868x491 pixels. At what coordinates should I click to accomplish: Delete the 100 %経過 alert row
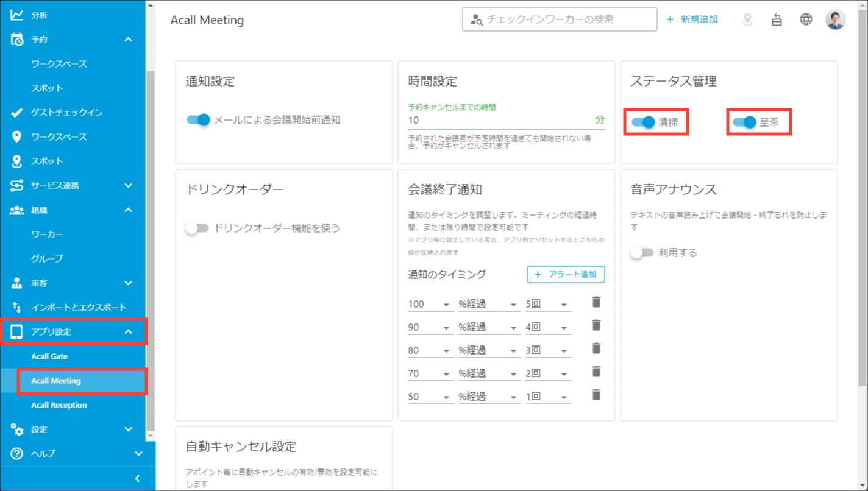[596, 302]
